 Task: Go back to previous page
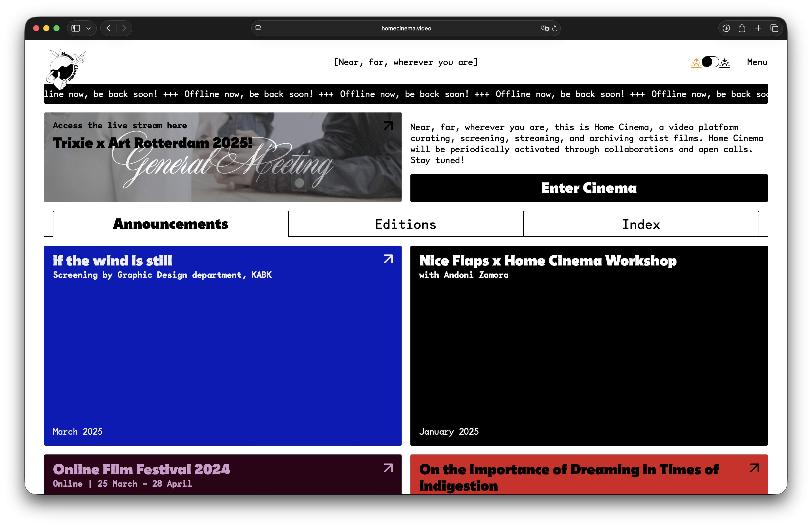(109, 28)
